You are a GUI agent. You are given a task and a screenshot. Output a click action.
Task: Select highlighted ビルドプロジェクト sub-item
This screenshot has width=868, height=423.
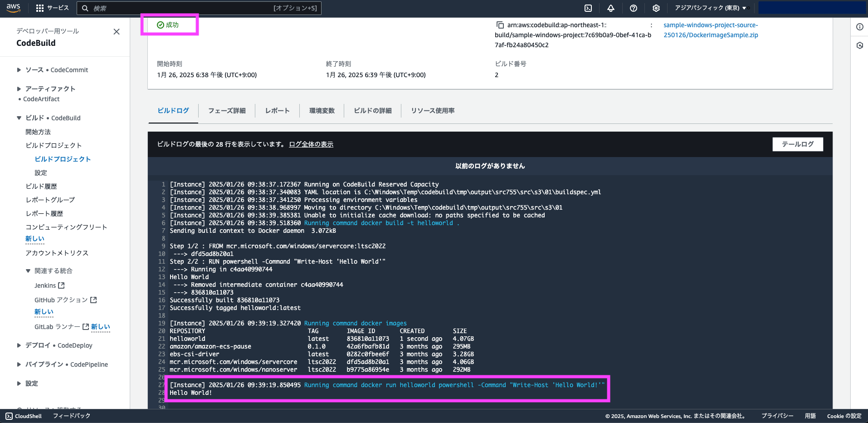click(63, 159)
